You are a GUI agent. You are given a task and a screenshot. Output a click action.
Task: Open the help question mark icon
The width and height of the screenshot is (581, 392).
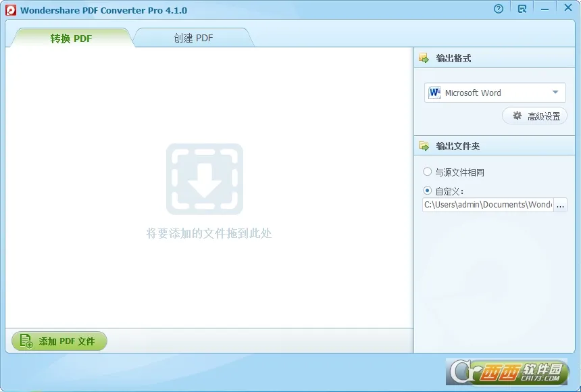(x=499, y=9)
